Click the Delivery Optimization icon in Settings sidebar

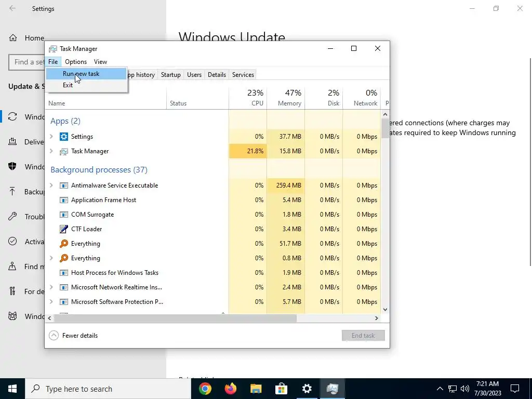tap(12, 142)
